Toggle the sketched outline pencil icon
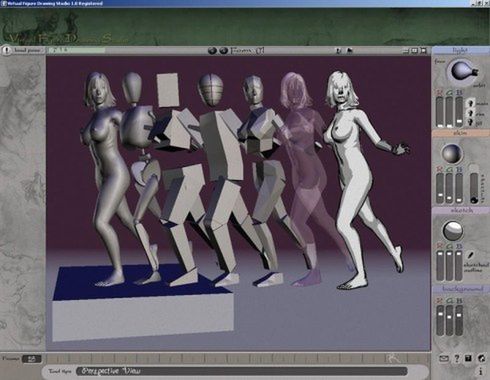This screenshot has height=380, width=490. 470,255
